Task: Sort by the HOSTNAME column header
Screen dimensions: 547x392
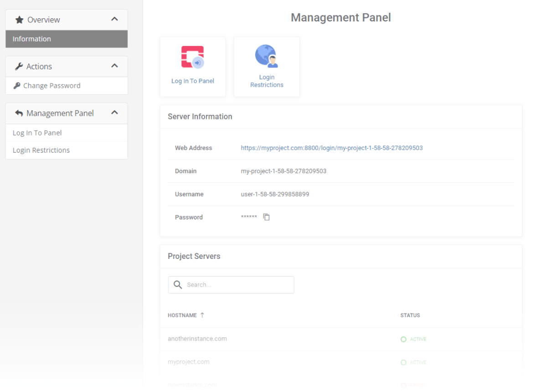Action: tap(182, 315)
